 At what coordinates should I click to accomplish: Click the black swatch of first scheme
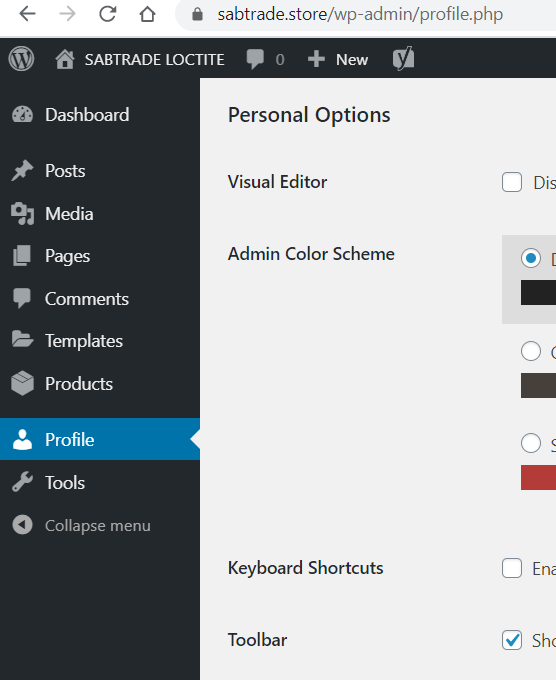(538, 292)
